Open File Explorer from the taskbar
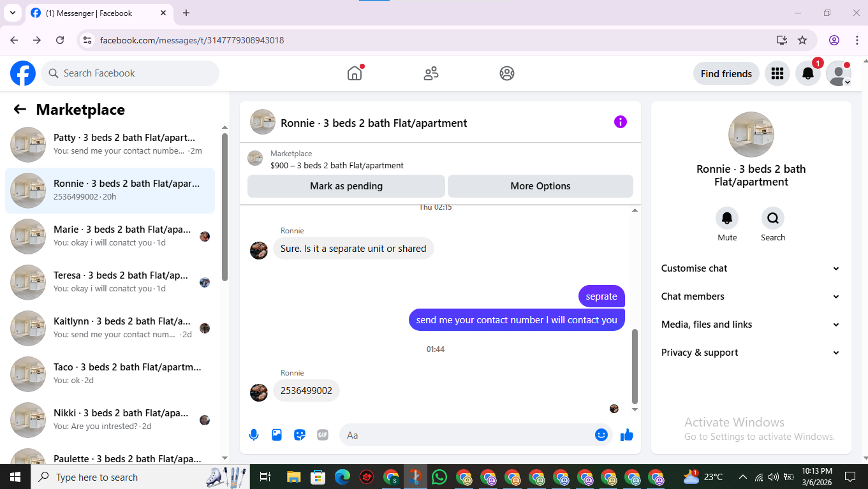Screen dimensions: 868x489 pyautogui.click(x=293, y=477)
